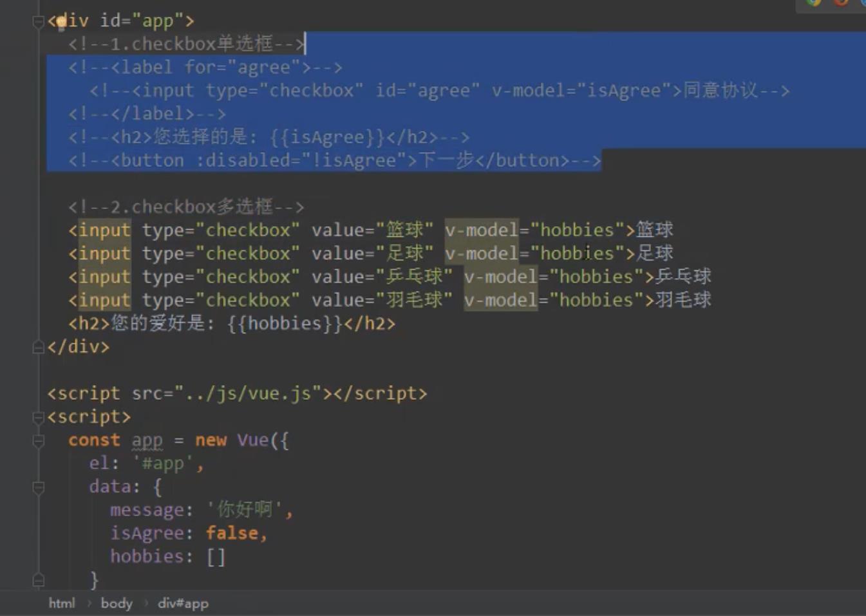Click input tag on the 羽毛球 checkbox line

[104, 300]
